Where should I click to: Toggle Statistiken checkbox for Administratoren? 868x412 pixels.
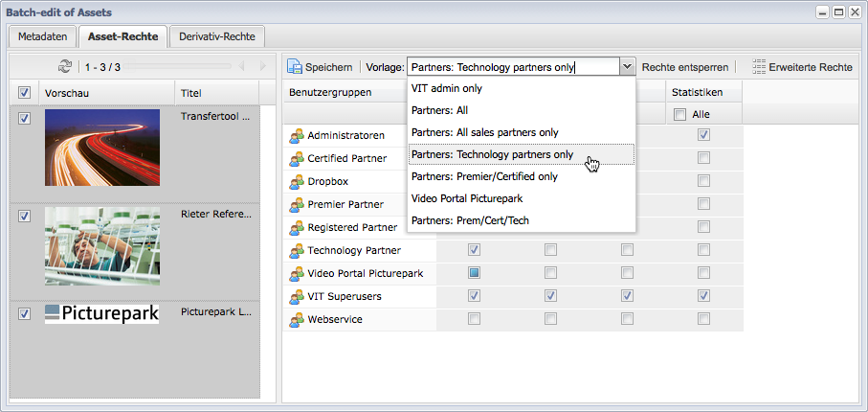[x=703, y=135]
